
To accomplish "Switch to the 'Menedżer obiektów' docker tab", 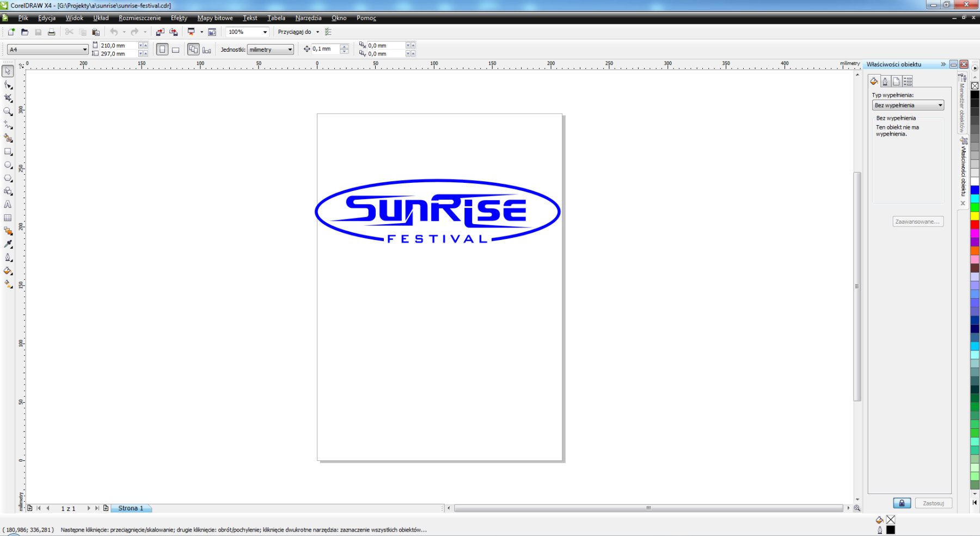I will point(962,103).
